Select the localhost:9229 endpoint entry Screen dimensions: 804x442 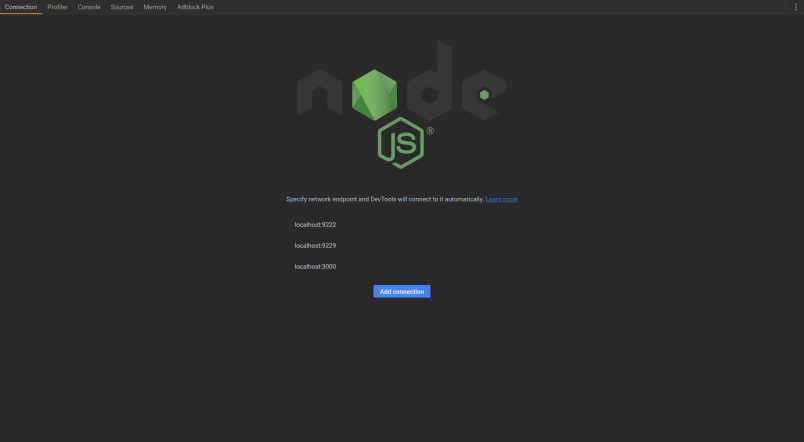tap(401, 246)
